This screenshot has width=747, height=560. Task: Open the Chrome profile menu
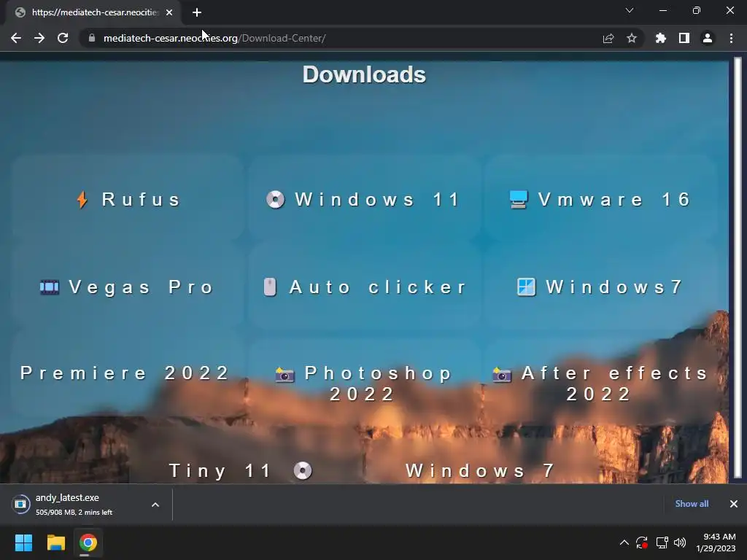click(x=708, y=38)
